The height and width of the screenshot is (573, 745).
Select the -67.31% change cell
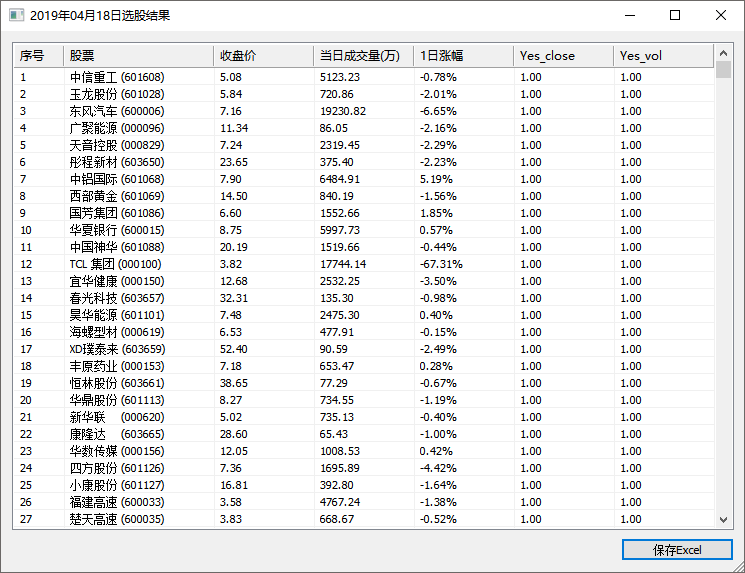[x=441, y=264]
